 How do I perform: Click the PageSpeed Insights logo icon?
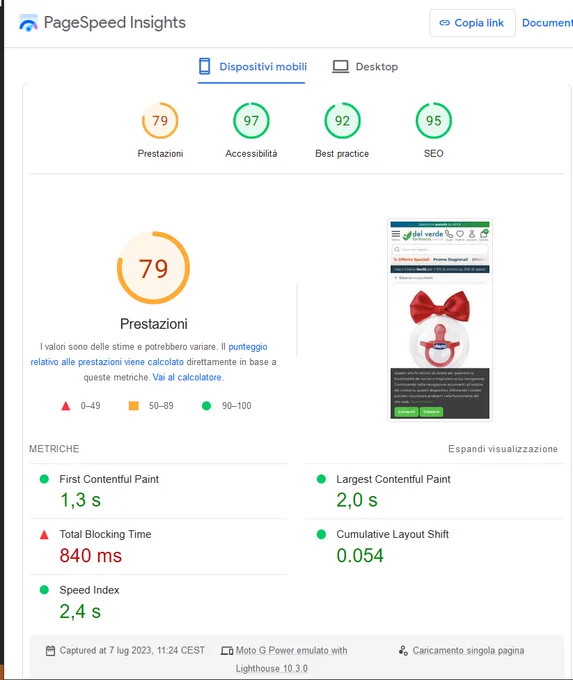(x=28, y=23)
